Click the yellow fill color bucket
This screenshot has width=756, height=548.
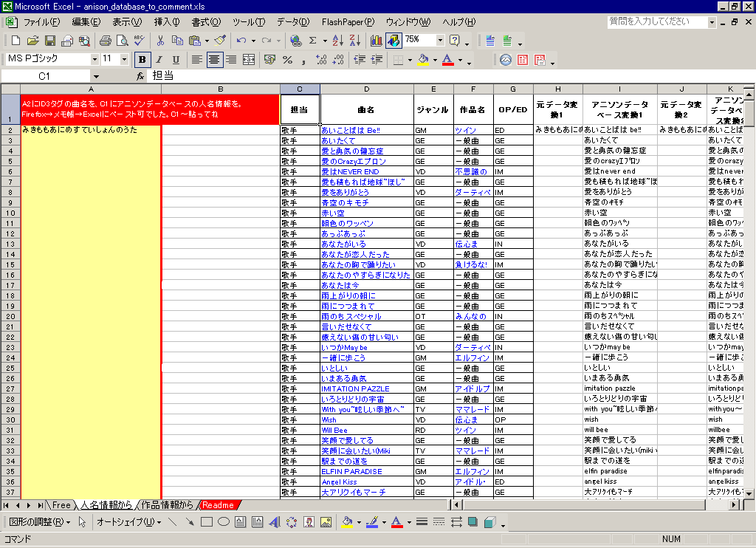click(x=422, y=60)
